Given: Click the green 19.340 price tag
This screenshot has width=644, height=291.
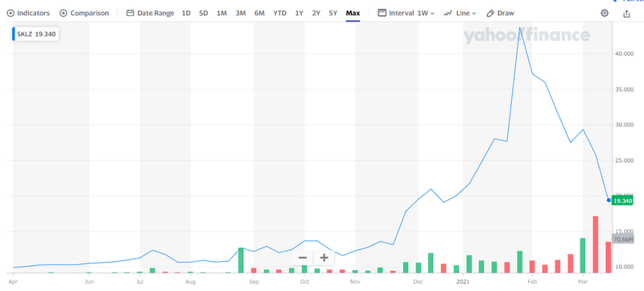Looking at the screenshot, I should point(621,201).
